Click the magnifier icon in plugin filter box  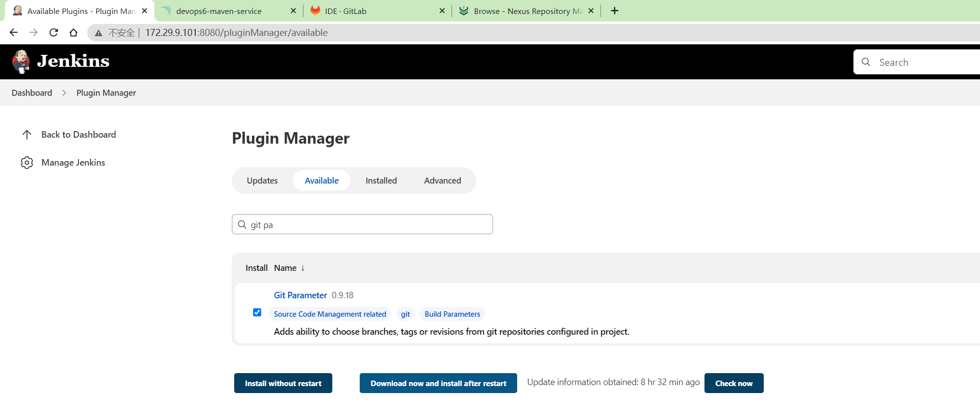point(242,224)
